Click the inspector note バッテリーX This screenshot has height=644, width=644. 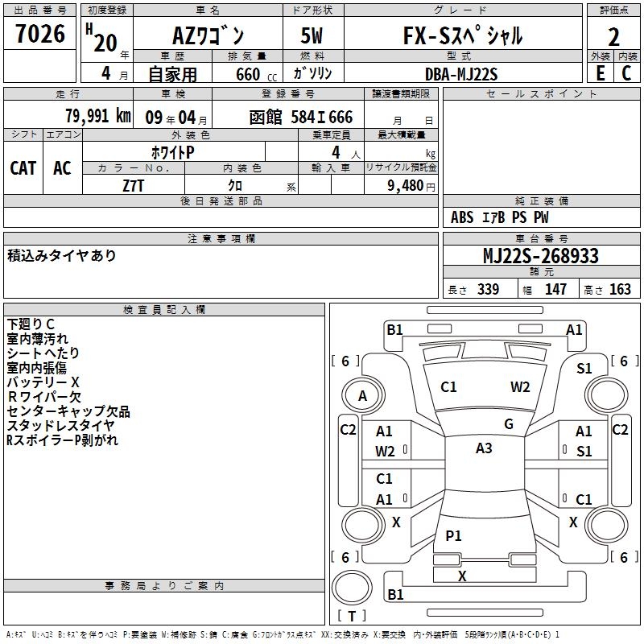(43, 382)
